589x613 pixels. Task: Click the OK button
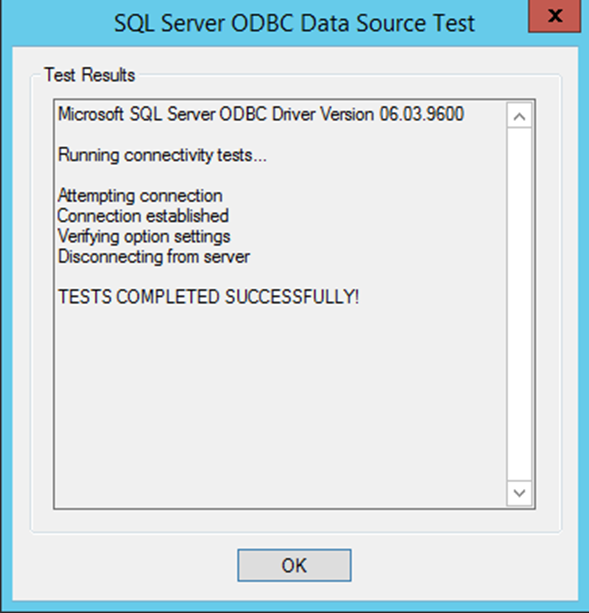pyautogui.click(x=294, y=565)
